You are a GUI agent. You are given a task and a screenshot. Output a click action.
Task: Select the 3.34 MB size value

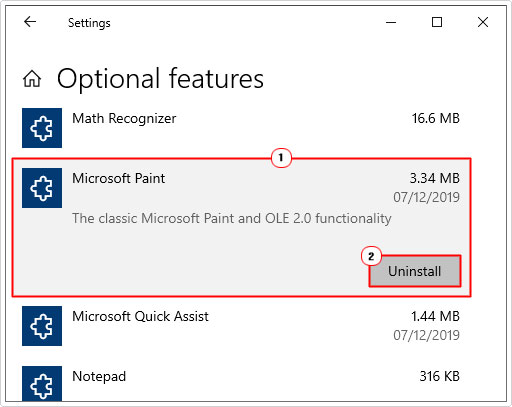[x=435, y=178]
